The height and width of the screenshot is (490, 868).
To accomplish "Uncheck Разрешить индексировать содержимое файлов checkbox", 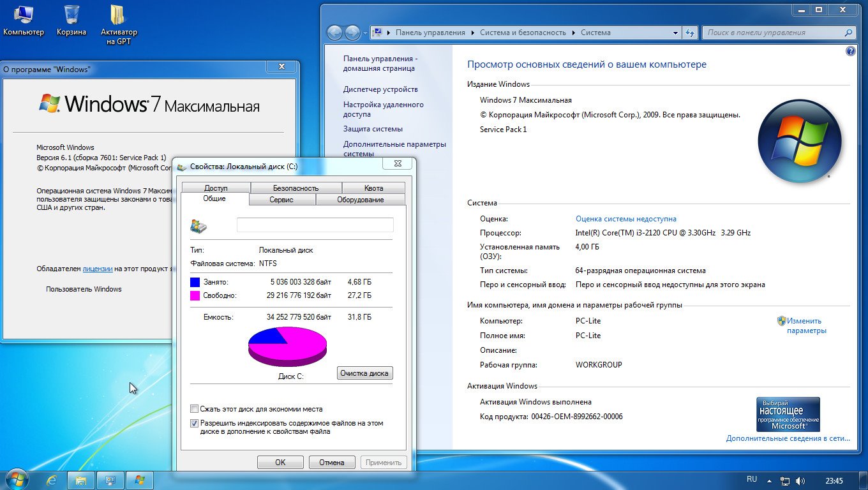I will [x=194, y=423].
